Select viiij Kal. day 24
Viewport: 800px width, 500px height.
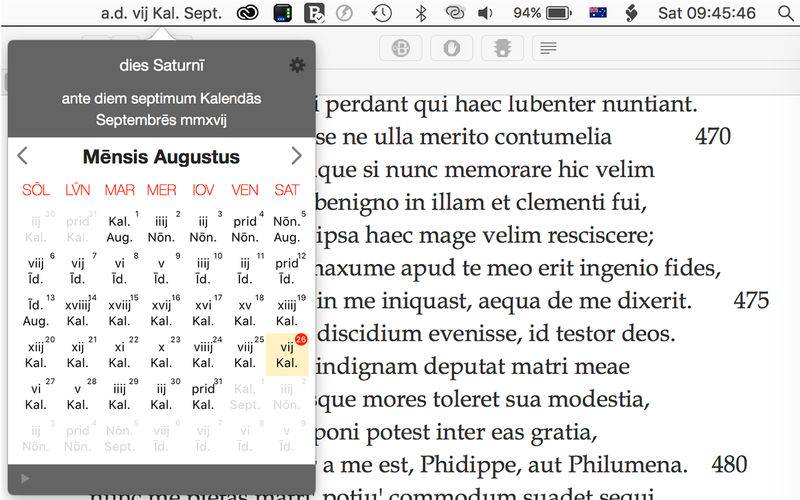203,355
